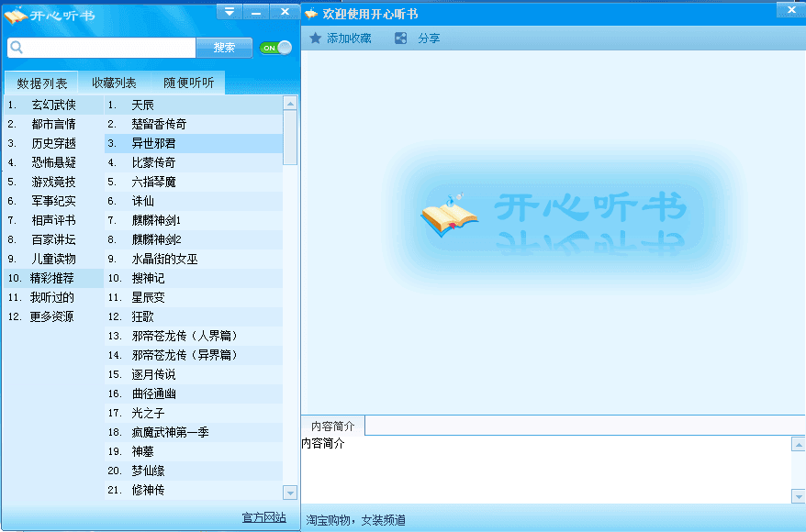Open the 内容简介 tab

(332, 426)
